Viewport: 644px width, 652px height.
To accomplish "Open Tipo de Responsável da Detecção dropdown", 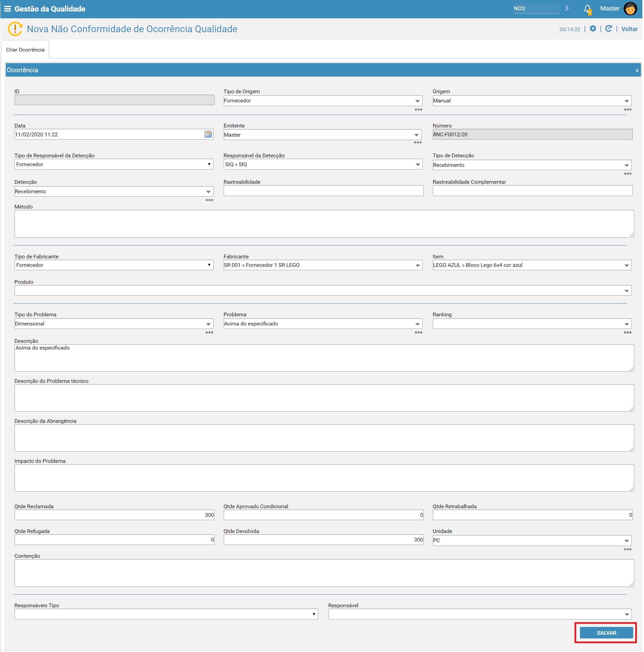I will coord(114,164).
